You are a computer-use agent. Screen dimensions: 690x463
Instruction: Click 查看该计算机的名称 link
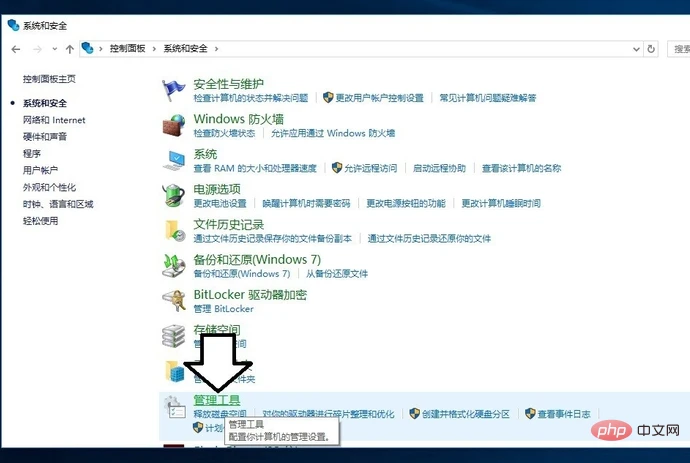point(521,168)
